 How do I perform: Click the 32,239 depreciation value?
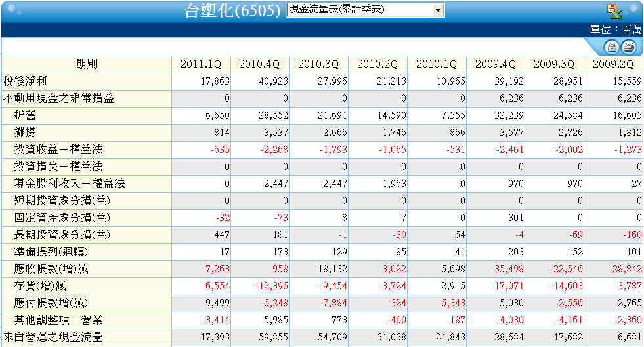click(509, 115)
